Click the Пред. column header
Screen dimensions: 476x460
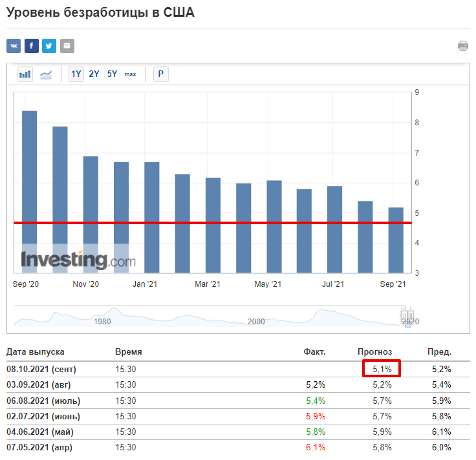439,351
